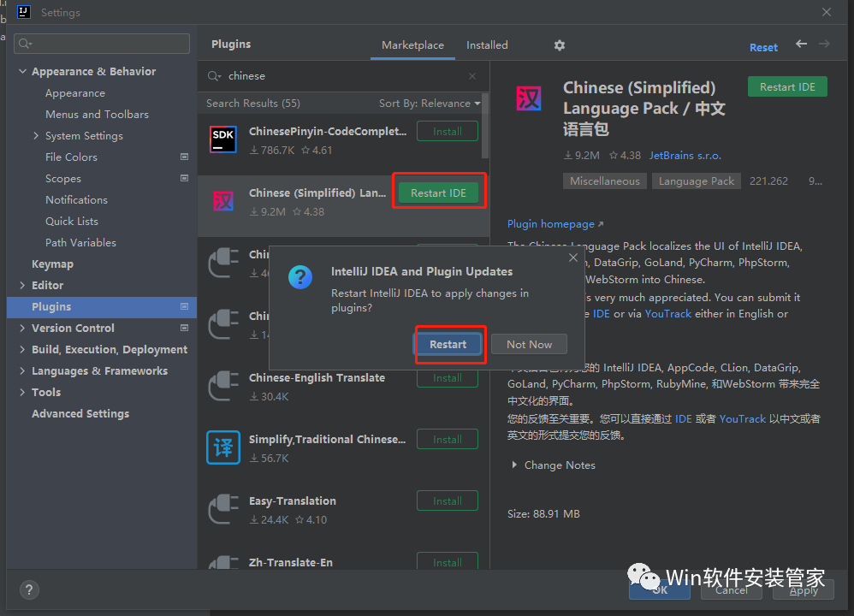Image resolution: width=854 pixels, height=616 pixels.
Task: Install the Simplify,Traditional Chinese plugin
Action: pyautogui.click(x=448, y=440)
